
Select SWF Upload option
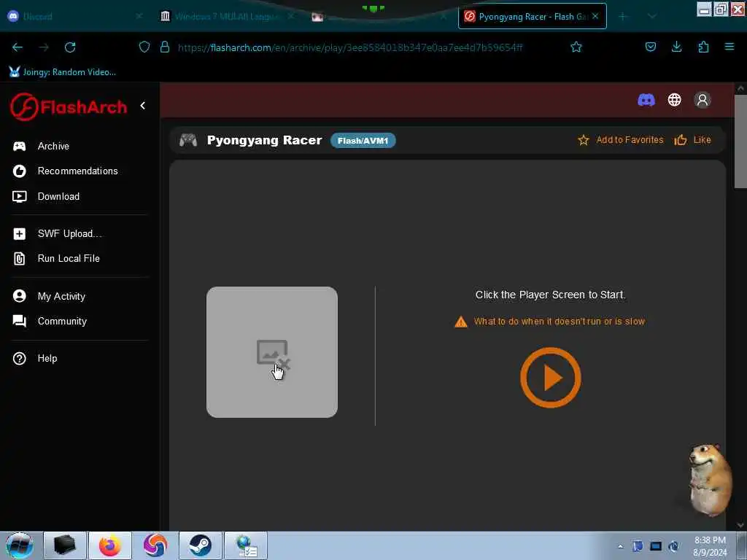coord(69,233)
